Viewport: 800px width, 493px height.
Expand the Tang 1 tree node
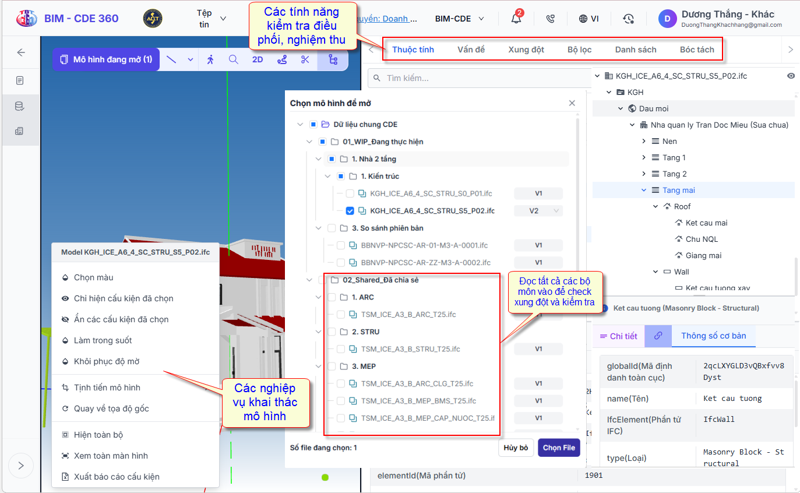(644, 158)
